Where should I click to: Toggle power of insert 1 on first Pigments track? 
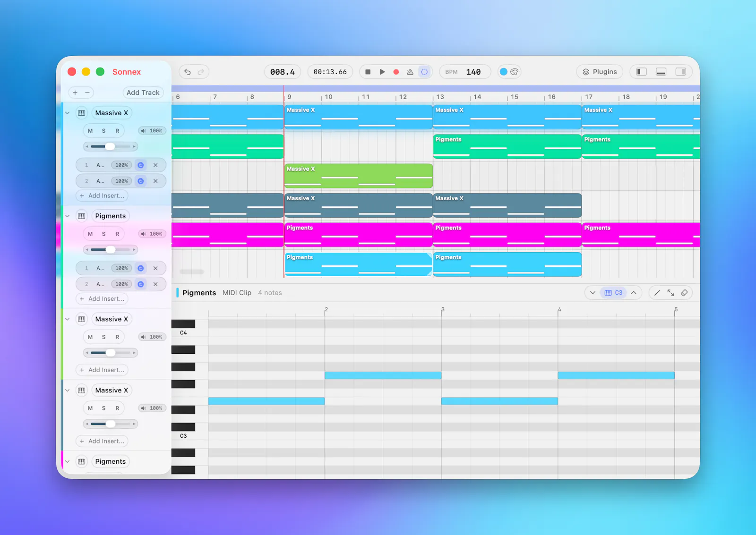click(140, 268)
